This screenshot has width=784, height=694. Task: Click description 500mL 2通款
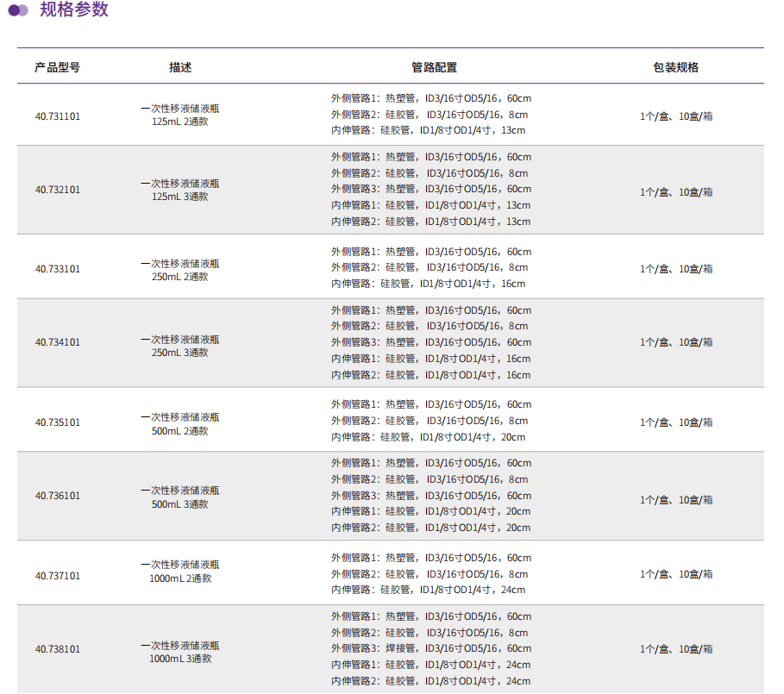coord(180,431)
